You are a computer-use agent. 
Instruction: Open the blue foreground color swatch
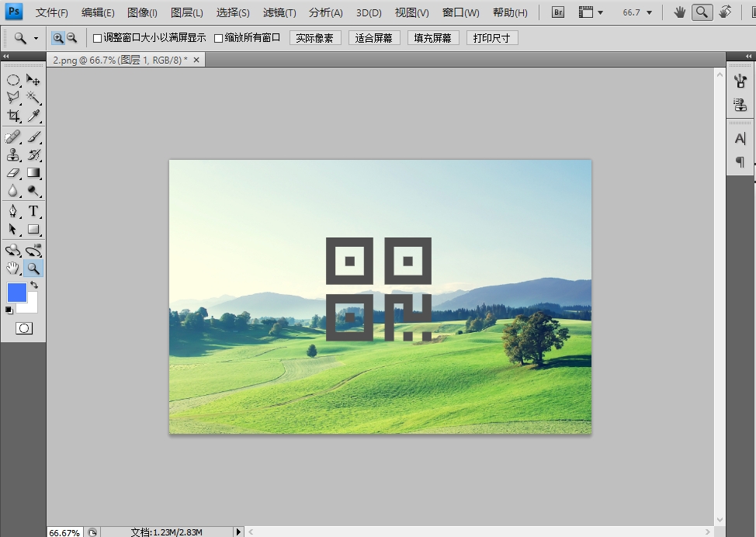(x=16, y=293)
